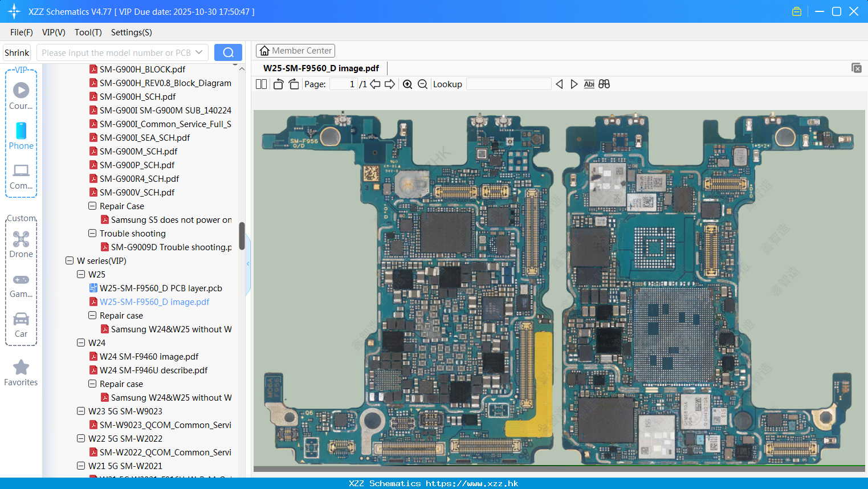The width and height of the screenshot is (868, 489).
Task: Select the W25-SM-F9560_D image.pdf tab
Action: coord(321,68)
